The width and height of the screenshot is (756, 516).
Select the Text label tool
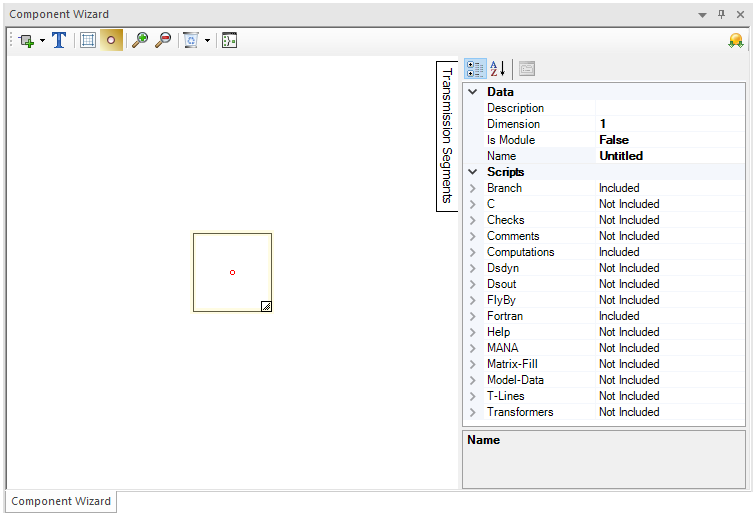[x=59, y=41]
